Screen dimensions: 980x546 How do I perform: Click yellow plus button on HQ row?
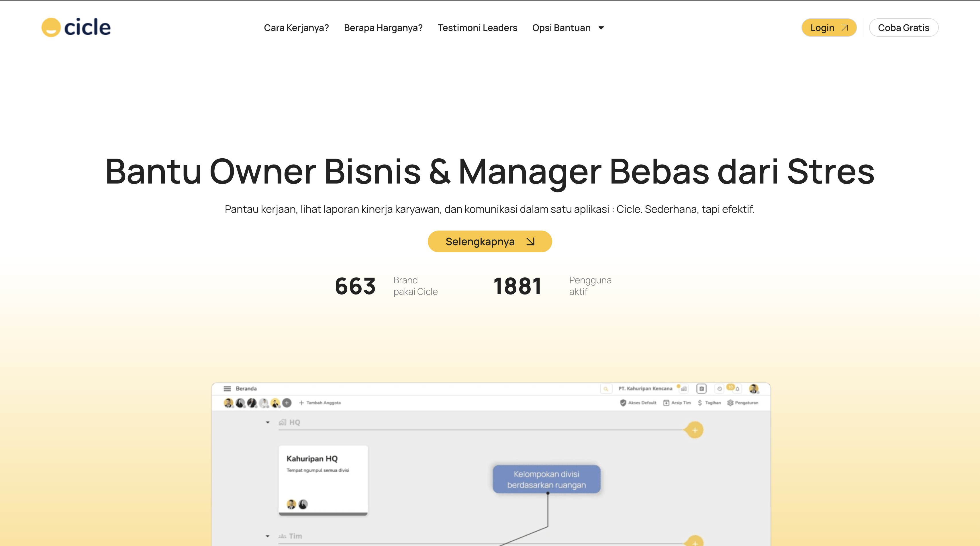click(x=695, y=430)
